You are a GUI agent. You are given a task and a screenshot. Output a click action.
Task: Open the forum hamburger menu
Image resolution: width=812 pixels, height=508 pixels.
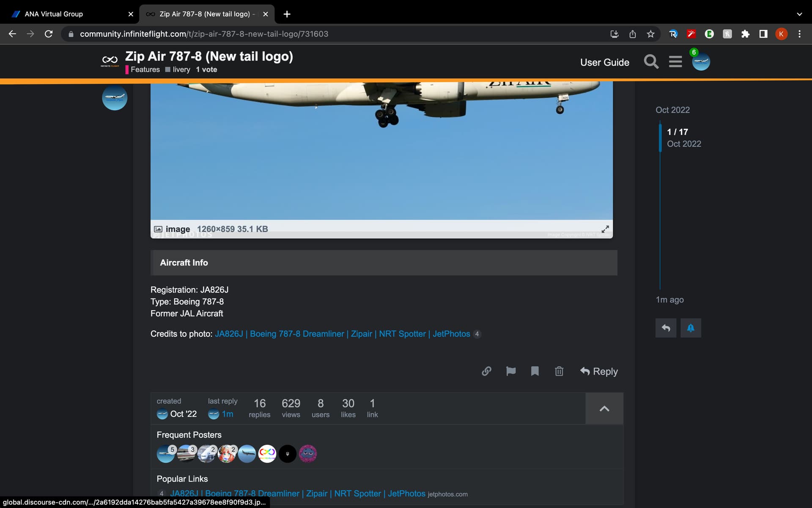[x=675, y=62]
